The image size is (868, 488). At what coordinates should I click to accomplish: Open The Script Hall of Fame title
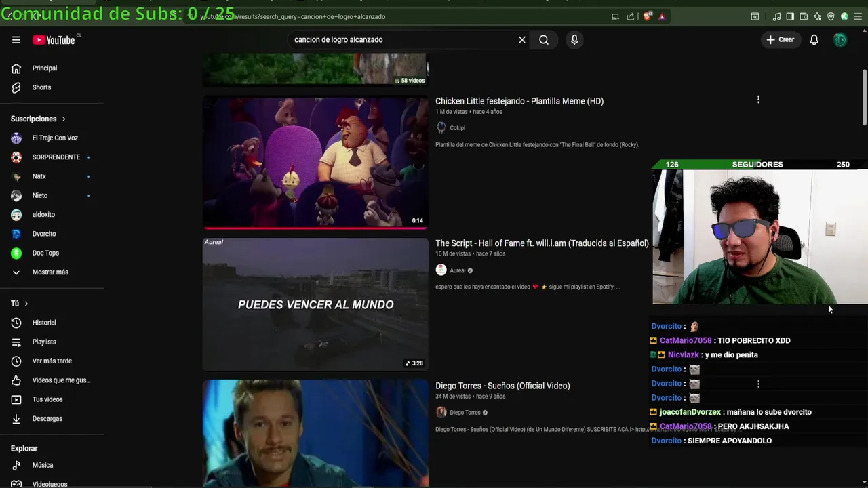click(x=542, y=243)
